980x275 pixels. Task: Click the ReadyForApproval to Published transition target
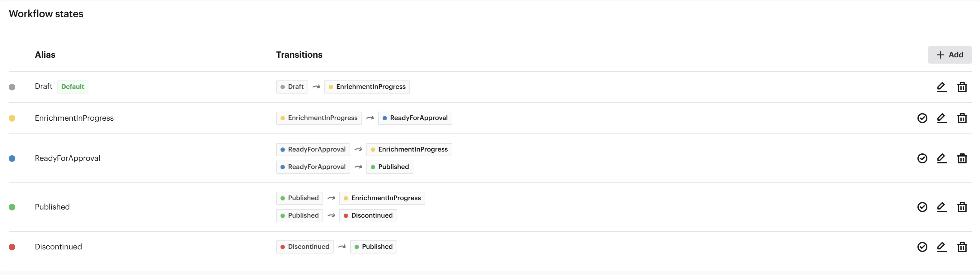pos(389,167)
